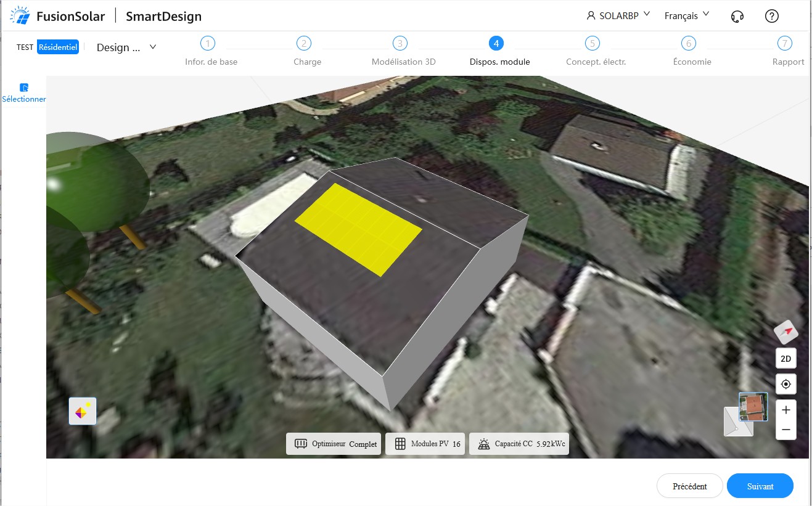Click the Sélectionner tool icon
The image size is (812, 506).
point(24,88)
